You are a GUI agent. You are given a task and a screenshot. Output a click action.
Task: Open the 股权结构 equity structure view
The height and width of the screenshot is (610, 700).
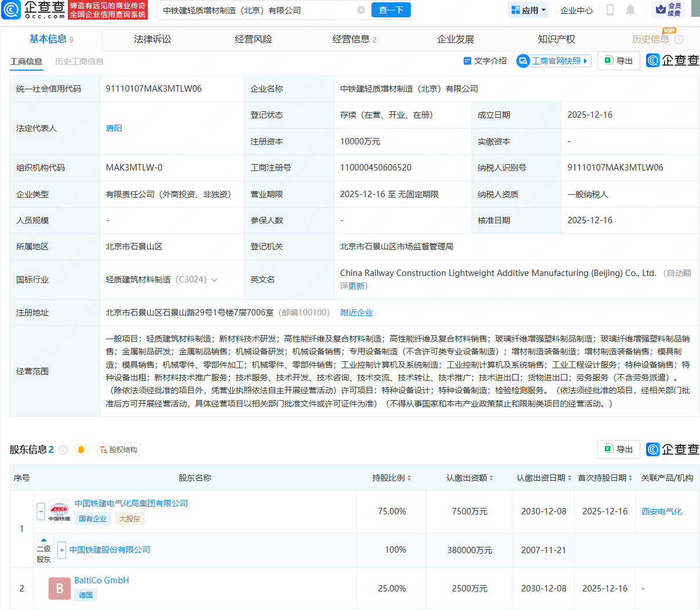(119, 449)
